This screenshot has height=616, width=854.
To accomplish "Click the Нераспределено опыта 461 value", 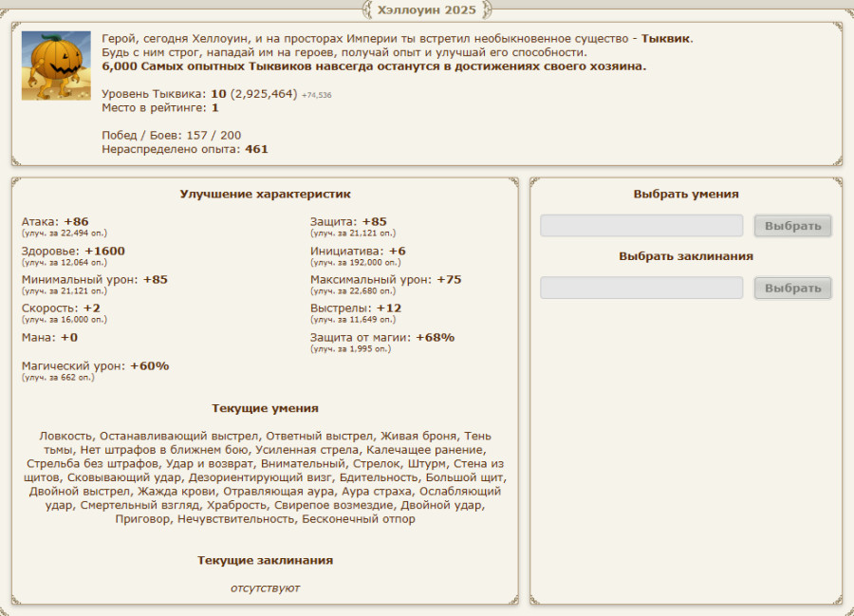I will click(256, 149).
